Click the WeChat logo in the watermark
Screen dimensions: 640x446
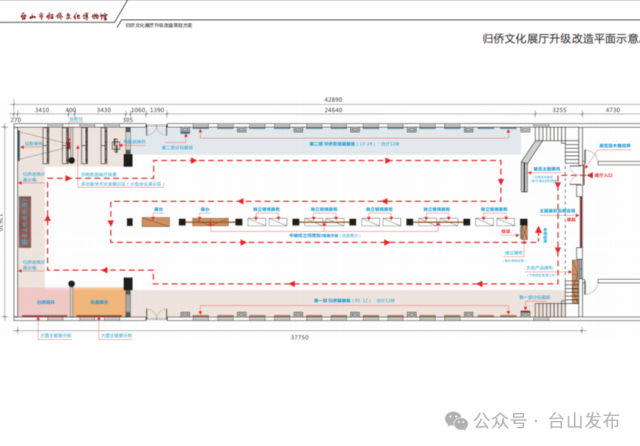point(457,419)
